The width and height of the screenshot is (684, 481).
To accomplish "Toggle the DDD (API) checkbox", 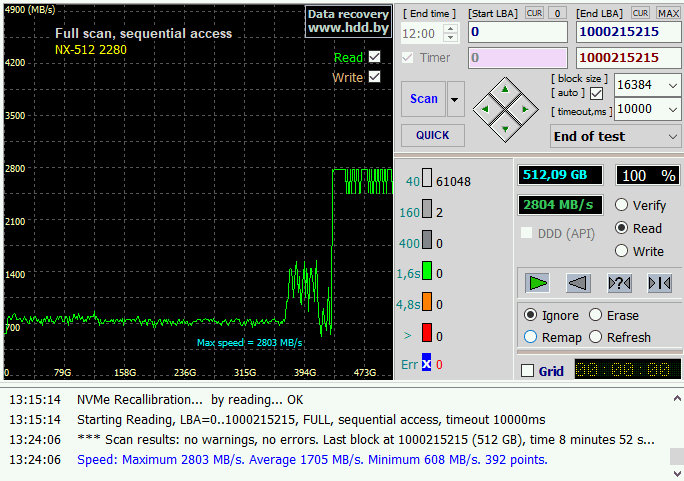I will tap(527, 233).
